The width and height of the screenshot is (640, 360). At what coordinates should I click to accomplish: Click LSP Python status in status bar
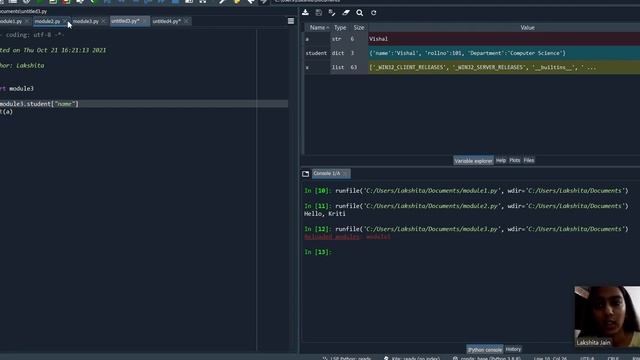pos(347,358)
